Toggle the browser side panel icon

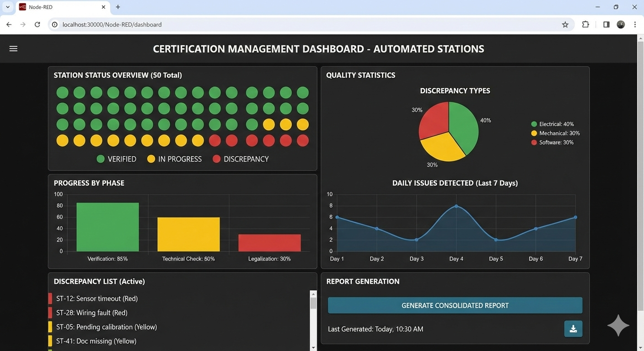click(x=606, y=25)
